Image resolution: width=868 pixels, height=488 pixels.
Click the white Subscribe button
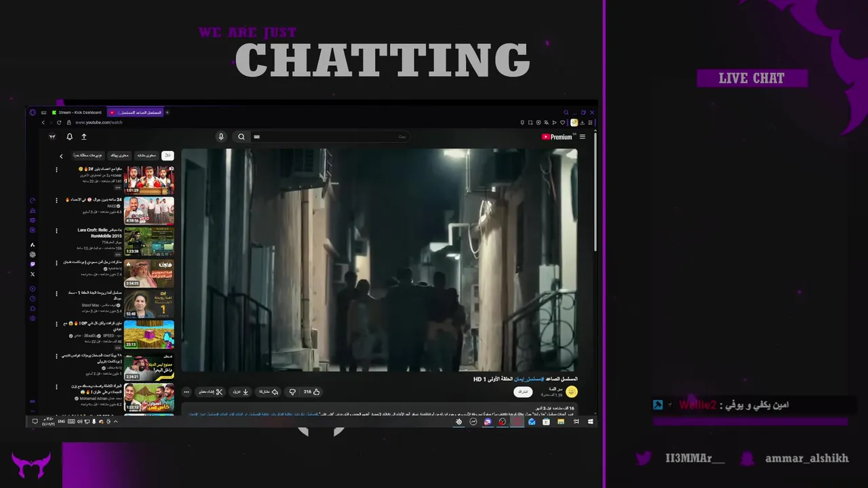(523, 392)
